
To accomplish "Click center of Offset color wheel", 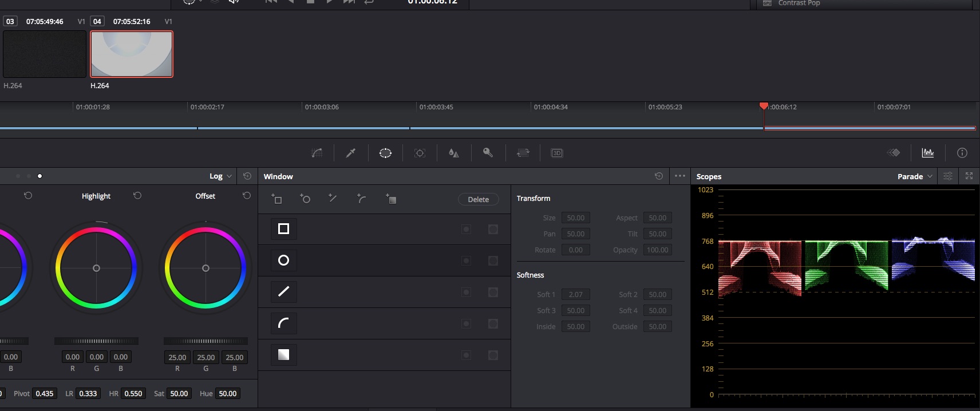I will [206, 268].
